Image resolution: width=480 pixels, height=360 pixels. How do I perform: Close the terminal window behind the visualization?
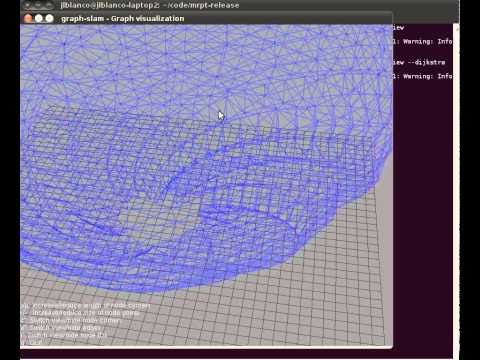point(29,5)
